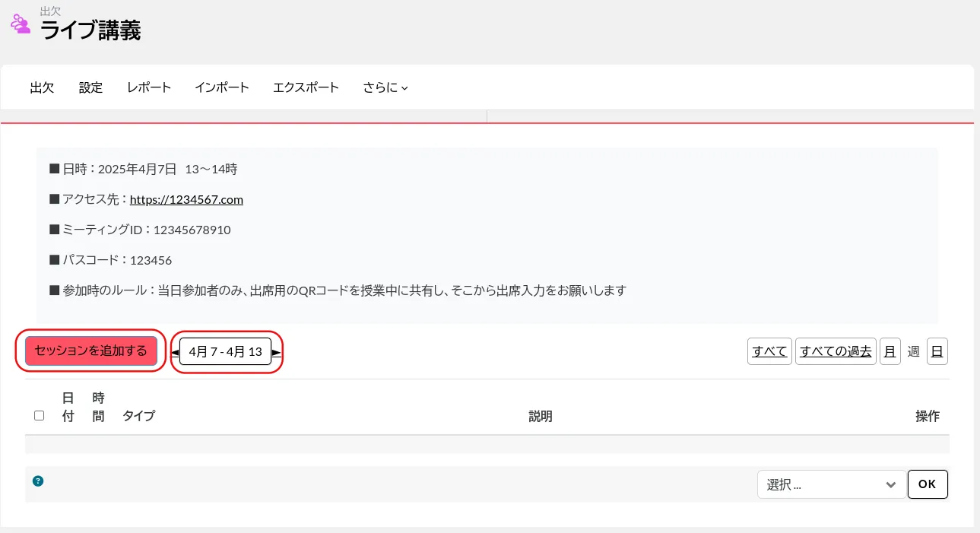
Task: Switch to the 出欠 tab
Action: click(x=42, y=87)
